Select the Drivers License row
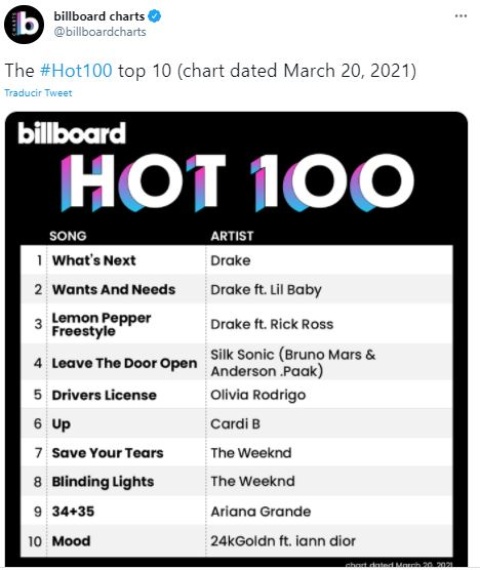 [236, 395]
